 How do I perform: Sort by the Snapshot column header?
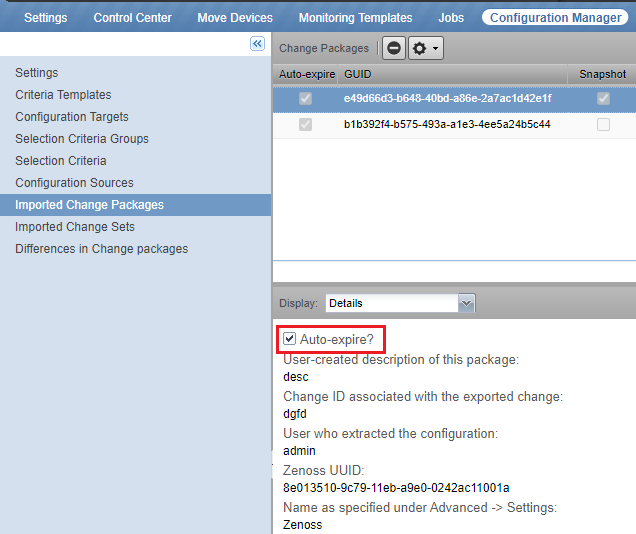click(x=602, y=74)
